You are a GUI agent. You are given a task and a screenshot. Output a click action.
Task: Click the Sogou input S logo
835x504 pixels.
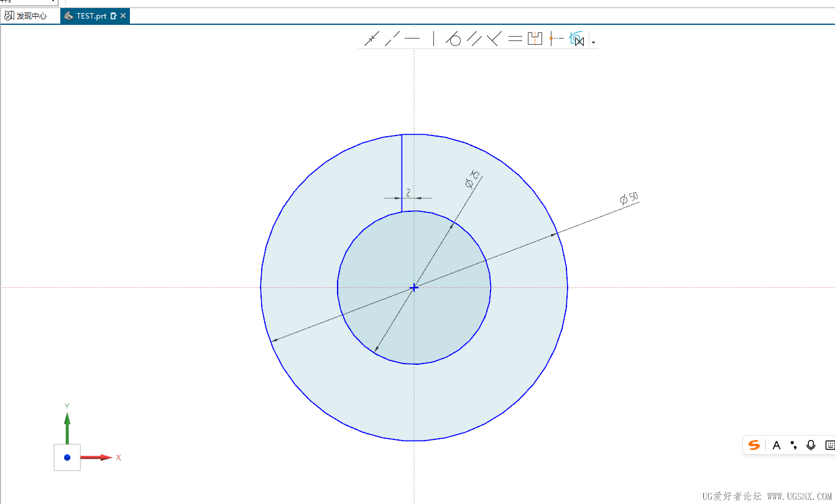(x=754, y=445)
